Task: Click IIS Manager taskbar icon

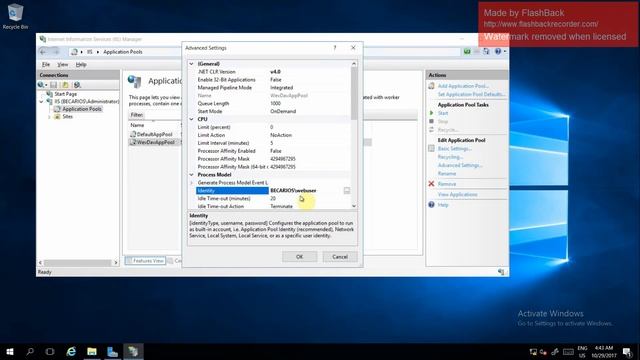Action: pyautogui.click(x=133, y=351)
